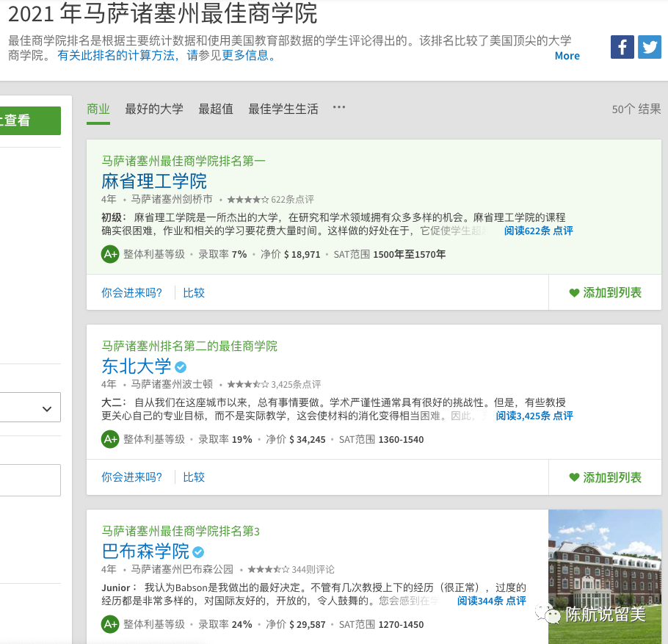The width and height of the screenshot is (668, 644).
Task: Click 马萨诸塞州最佳商学院排名第一 label
Action: pos(184,161)
